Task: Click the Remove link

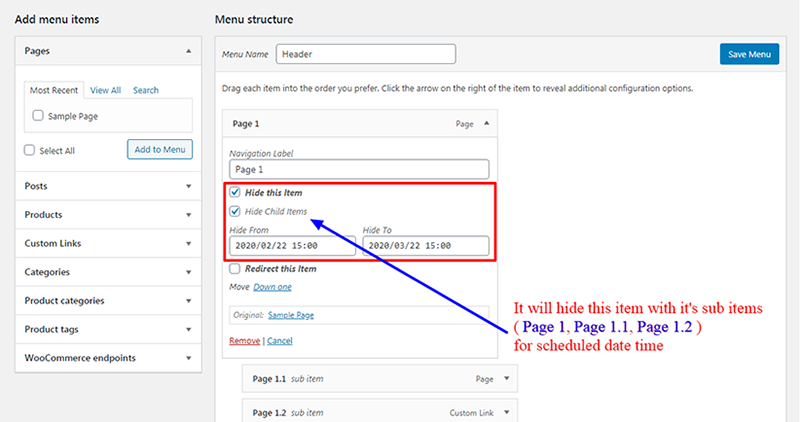Action: (244, 340)
